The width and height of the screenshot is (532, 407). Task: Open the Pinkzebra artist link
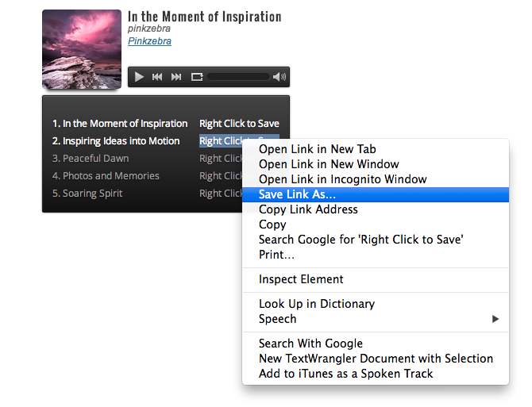[149, 41]
